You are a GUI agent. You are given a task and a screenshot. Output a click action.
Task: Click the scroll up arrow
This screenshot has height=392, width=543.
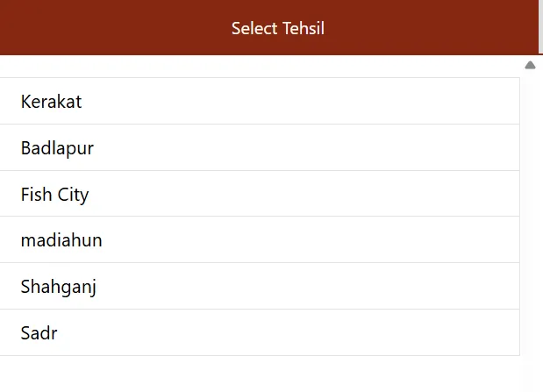coord(530,65)
